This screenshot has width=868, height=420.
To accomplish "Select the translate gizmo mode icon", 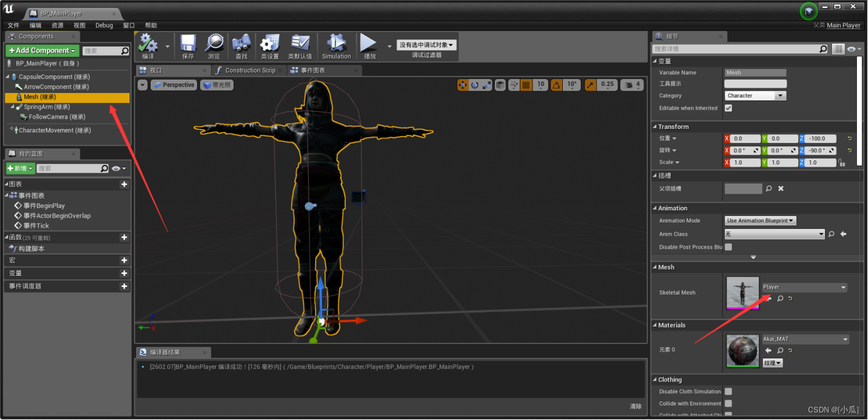I will pos(463,85).
